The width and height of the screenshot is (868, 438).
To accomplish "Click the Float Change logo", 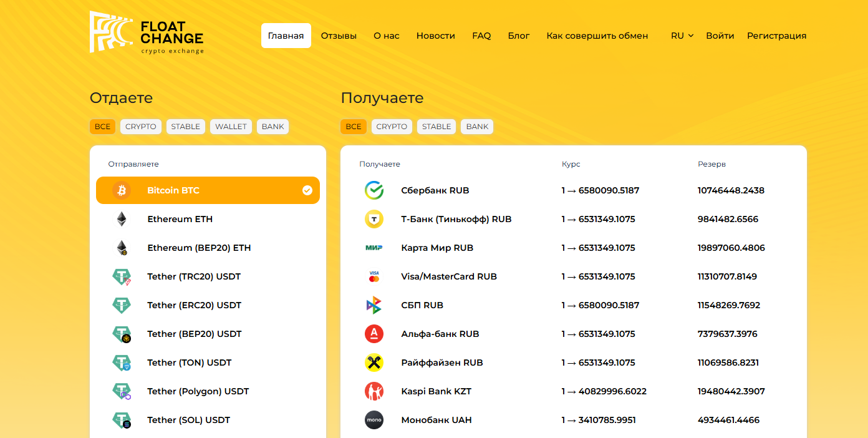I will click(147, 32).
